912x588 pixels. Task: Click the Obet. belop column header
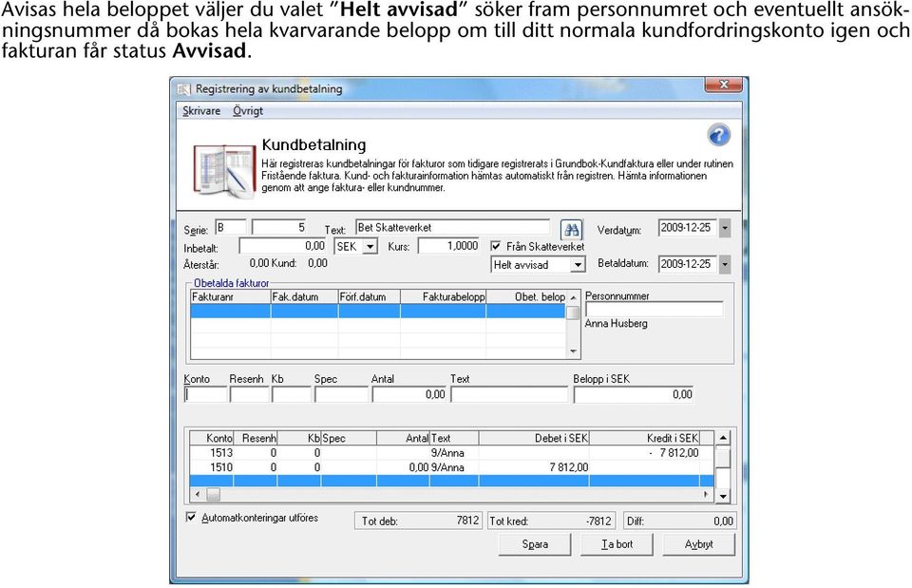click(x=525, y=296)
